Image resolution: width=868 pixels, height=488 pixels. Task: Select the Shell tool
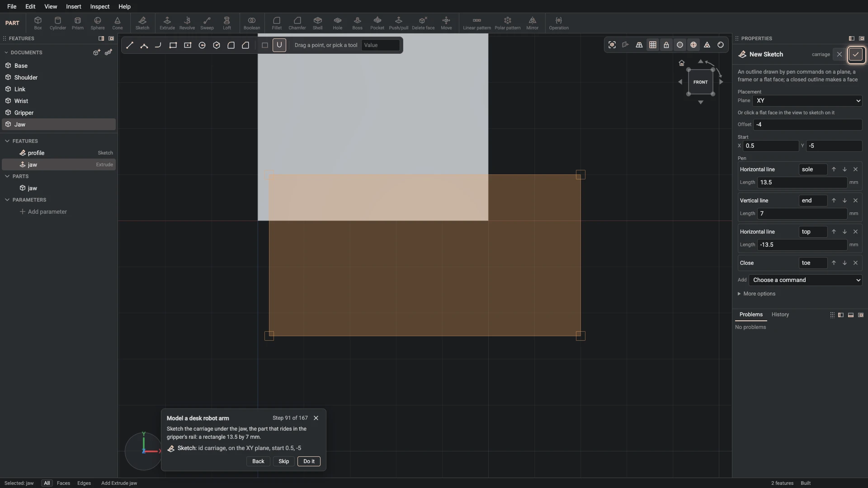coord(318,23)
